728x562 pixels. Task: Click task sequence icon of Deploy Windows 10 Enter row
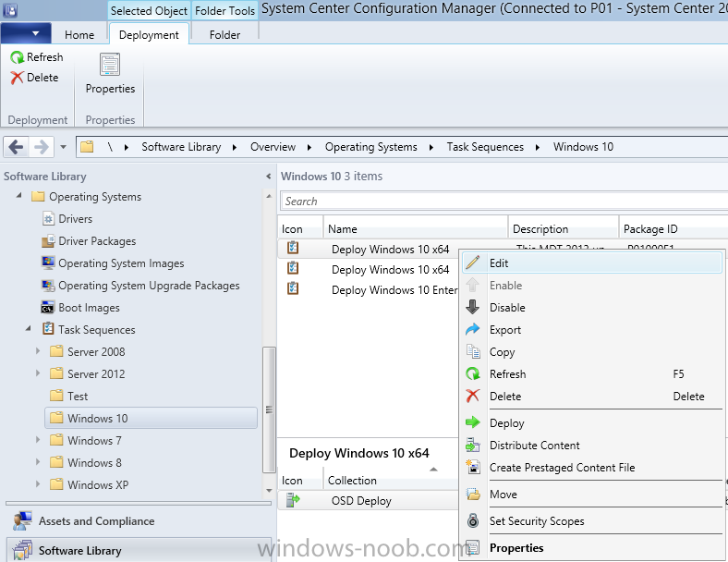coord(293,289)
